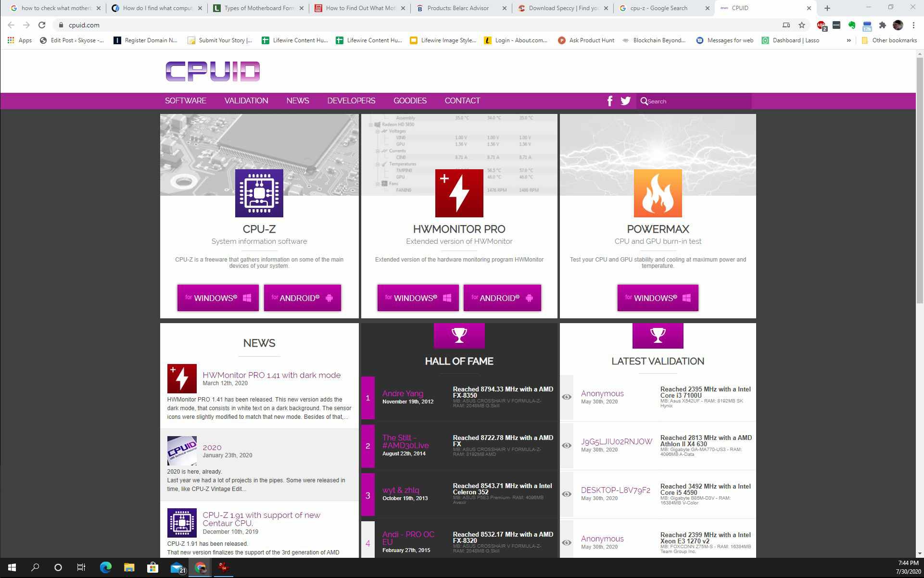This screenshot has width=924, height=578.
Task: Click the PowerMax flame icon
Action: 658,193
